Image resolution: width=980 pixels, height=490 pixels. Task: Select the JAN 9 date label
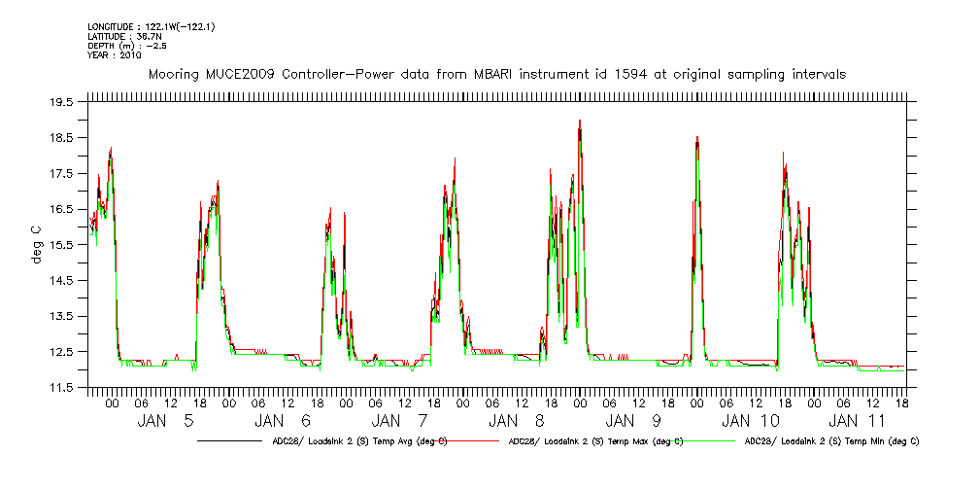(634, 421)
